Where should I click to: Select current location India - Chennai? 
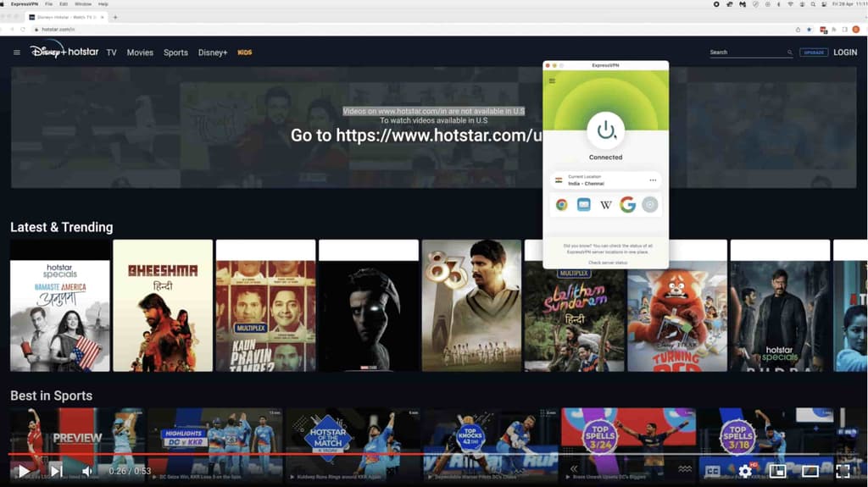(605, 180)
